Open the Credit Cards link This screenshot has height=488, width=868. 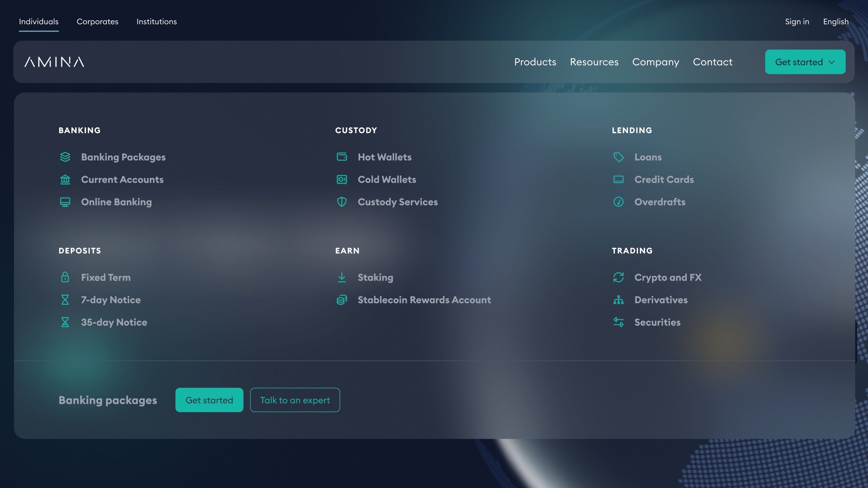coord(664,179)
